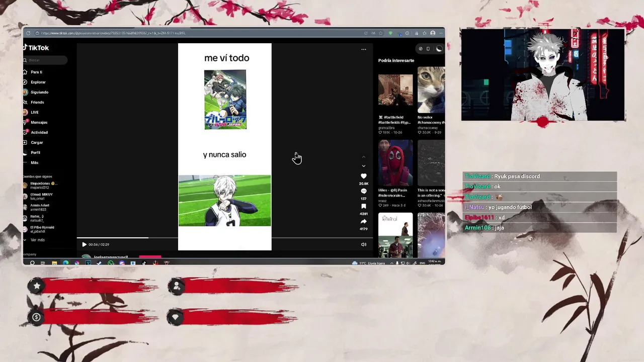The height and width of the screenshot is (362, 644).
Task: Click the profile avatar at top right of TikTok
Action: pos(439,49)
